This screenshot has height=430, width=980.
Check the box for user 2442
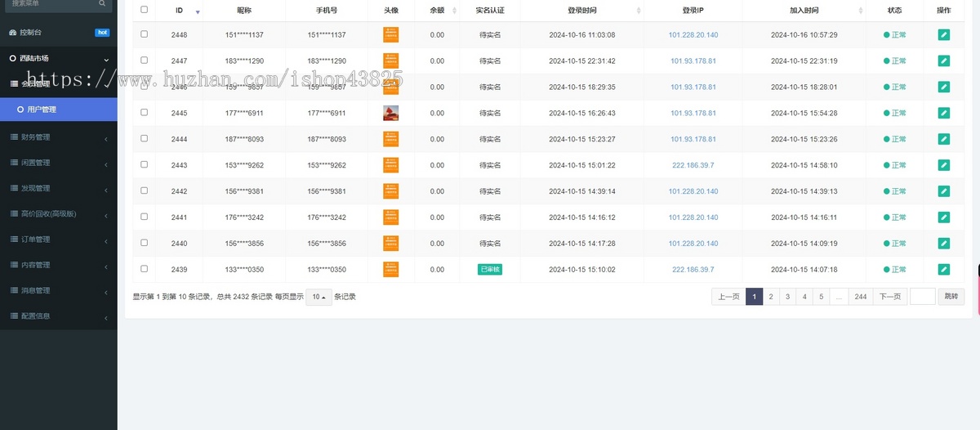click(x=145, y=190)
